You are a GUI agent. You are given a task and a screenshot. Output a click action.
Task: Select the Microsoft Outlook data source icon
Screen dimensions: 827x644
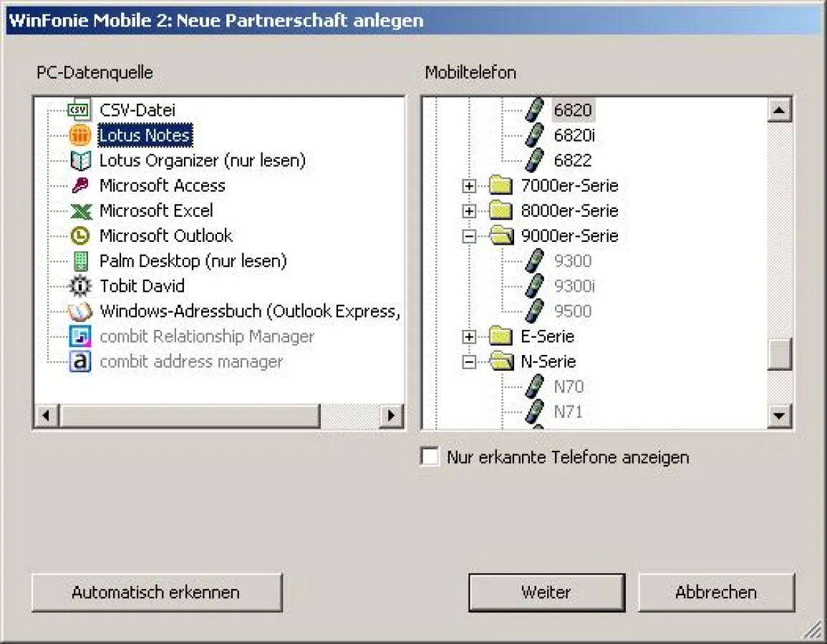click(79, 235)
